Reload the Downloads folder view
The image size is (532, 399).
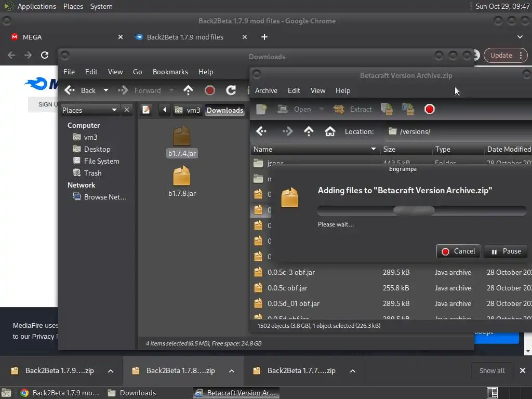(231, 90)
